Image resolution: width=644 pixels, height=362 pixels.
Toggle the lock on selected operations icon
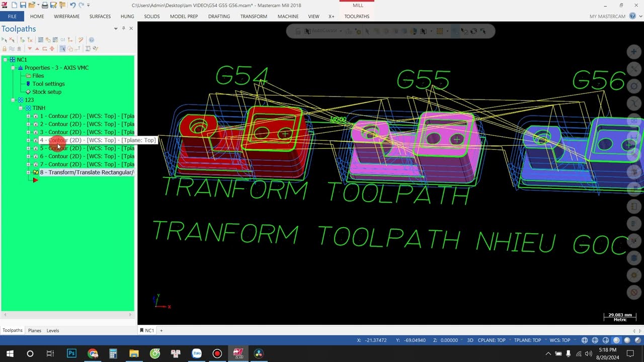tap(5, 49)
